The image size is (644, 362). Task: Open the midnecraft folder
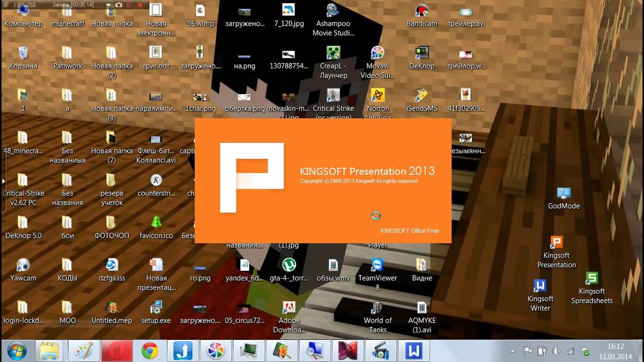coord(67,16)
